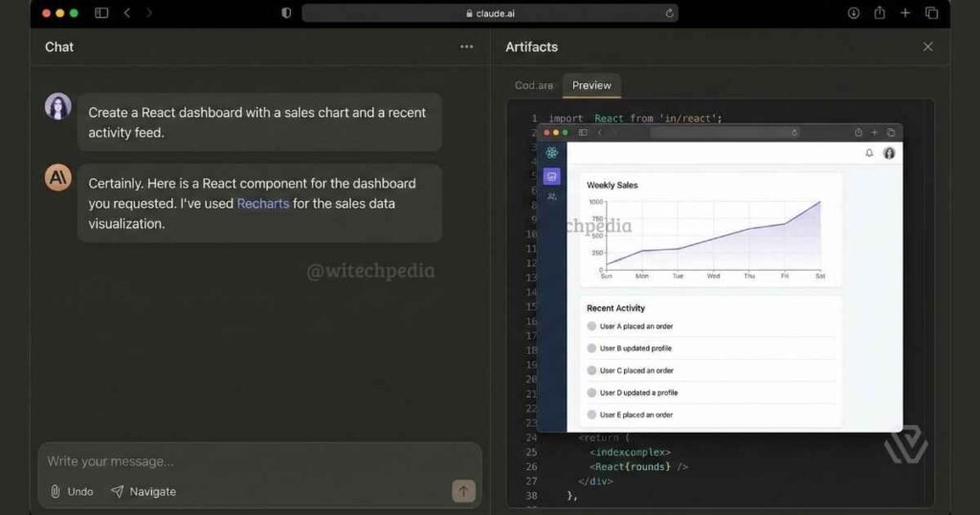Open the users icon in preview sidebar

click(552, 197)
